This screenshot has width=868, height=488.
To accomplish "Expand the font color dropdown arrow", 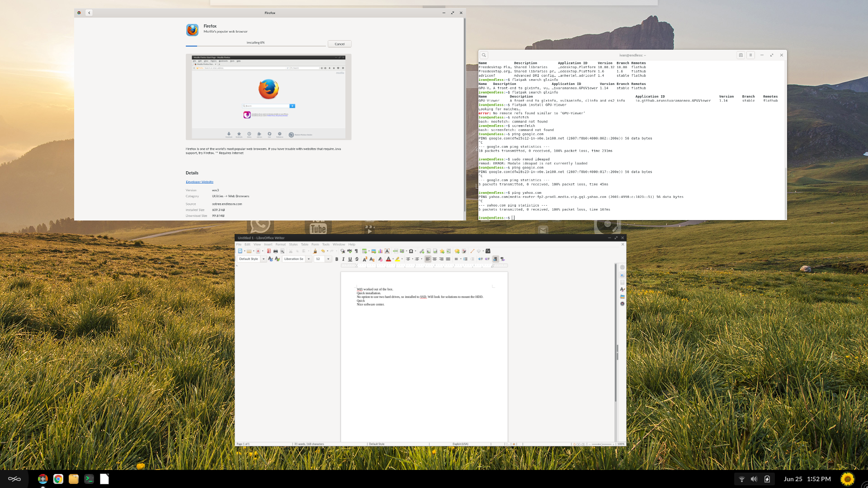I will pyautogui.click(x=393, y=259).
